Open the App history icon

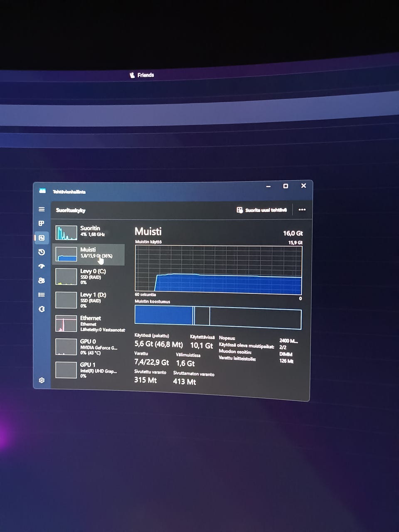click(42, 252)
